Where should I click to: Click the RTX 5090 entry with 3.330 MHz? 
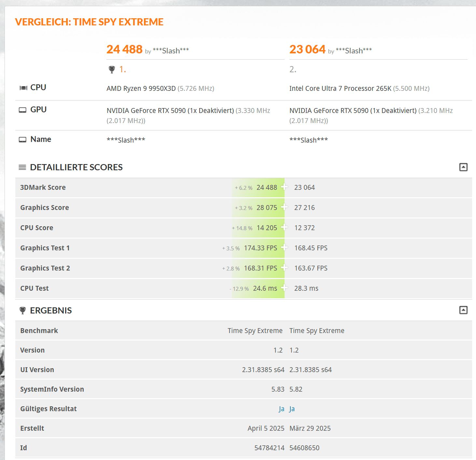pos(188,116)
